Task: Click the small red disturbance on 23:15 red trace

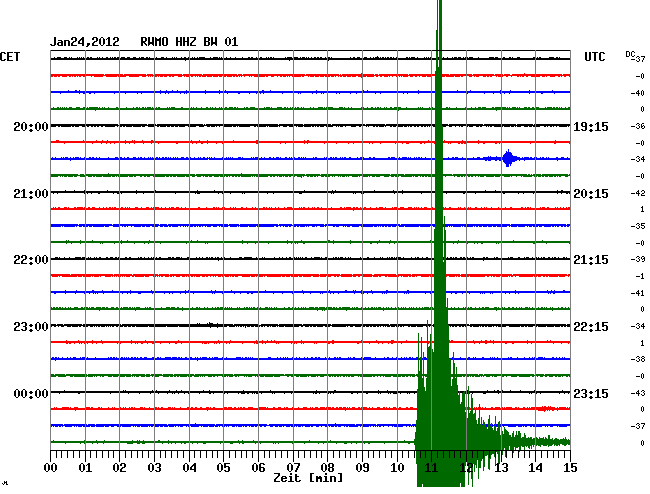Action: pyautogui.click(x=546, y=409)
